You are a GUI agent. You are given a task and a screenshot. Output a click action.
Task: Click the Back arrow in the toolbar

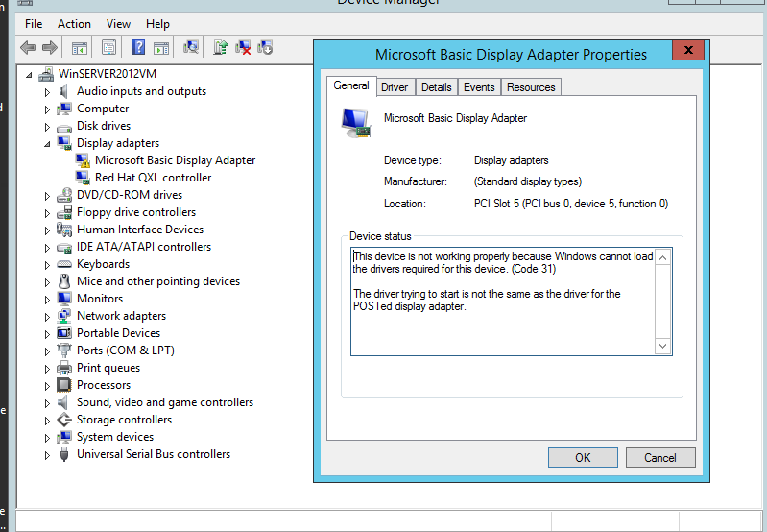(28, 47)
